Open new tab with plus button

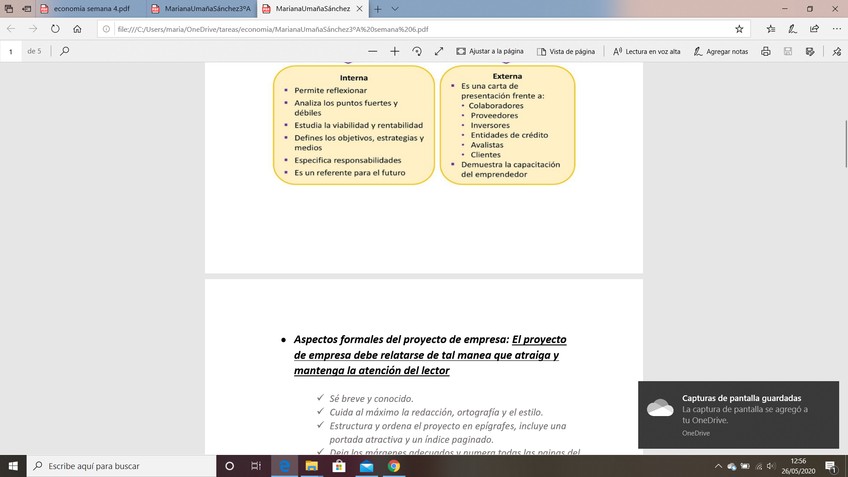(377, 9)
